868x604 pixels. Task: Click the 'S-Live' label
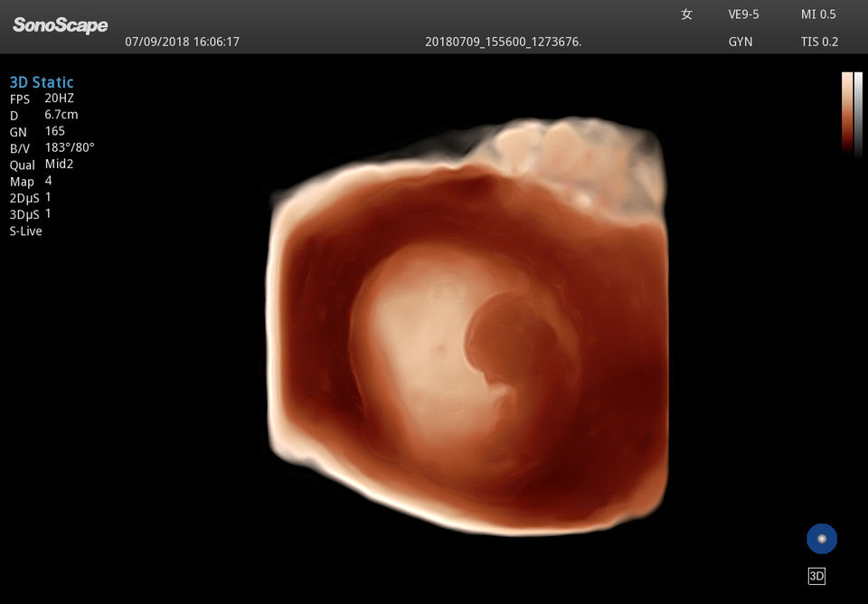pos(25,231)
